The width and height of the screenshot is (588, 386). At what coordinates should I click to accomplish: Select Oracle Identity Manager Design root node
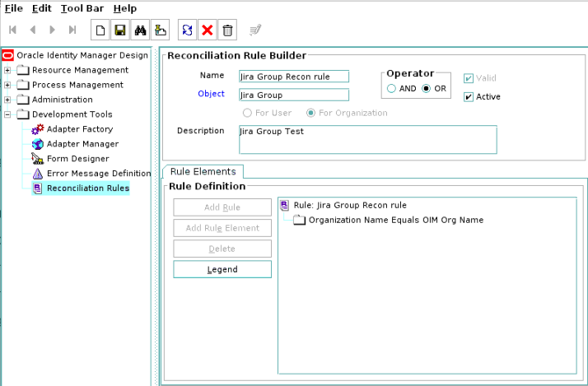82,55
